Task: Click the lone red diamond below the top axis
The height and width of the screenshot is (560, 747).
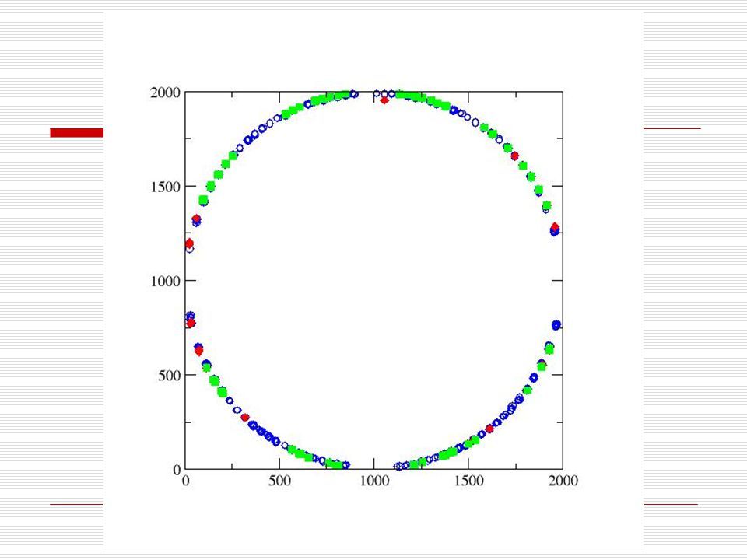Action: [384, 100]
